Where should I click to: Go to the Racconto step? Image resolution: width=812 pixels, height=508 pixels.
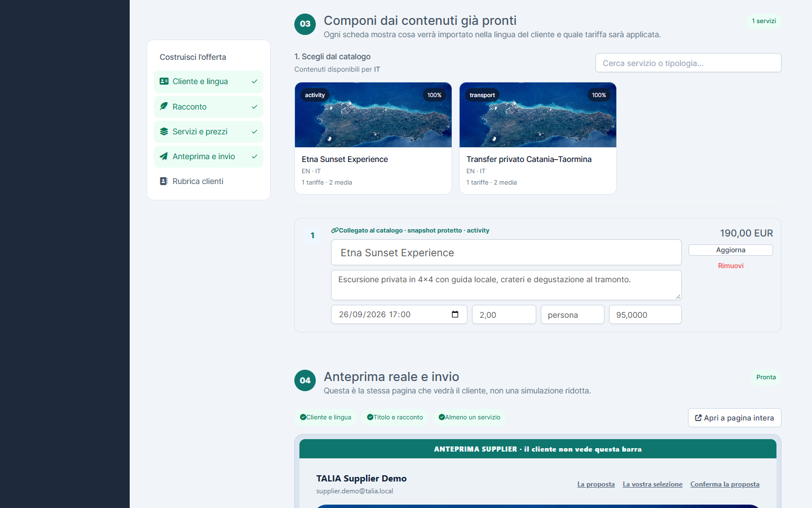pos(209,107)
